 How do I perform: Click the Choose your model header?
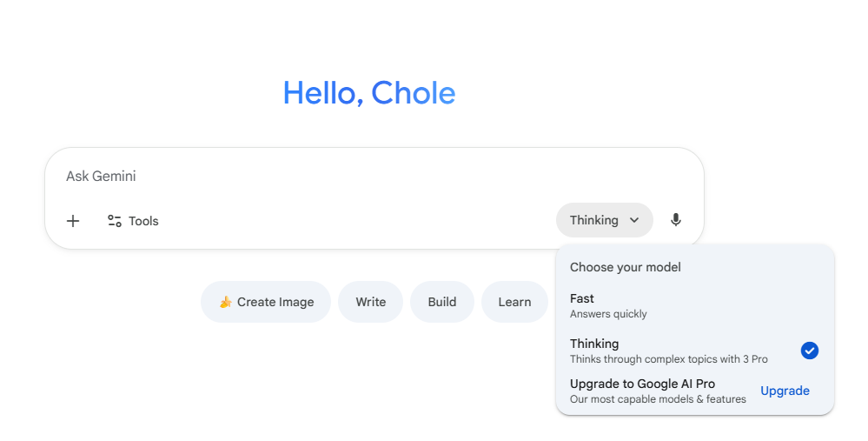pyautogui.click(x=626, y=267)
